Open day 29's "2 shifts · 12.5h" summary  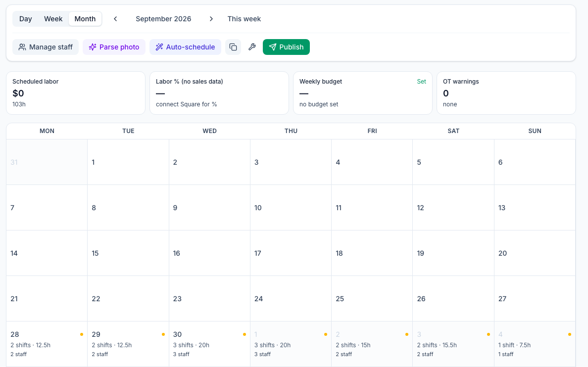point(112,345)
